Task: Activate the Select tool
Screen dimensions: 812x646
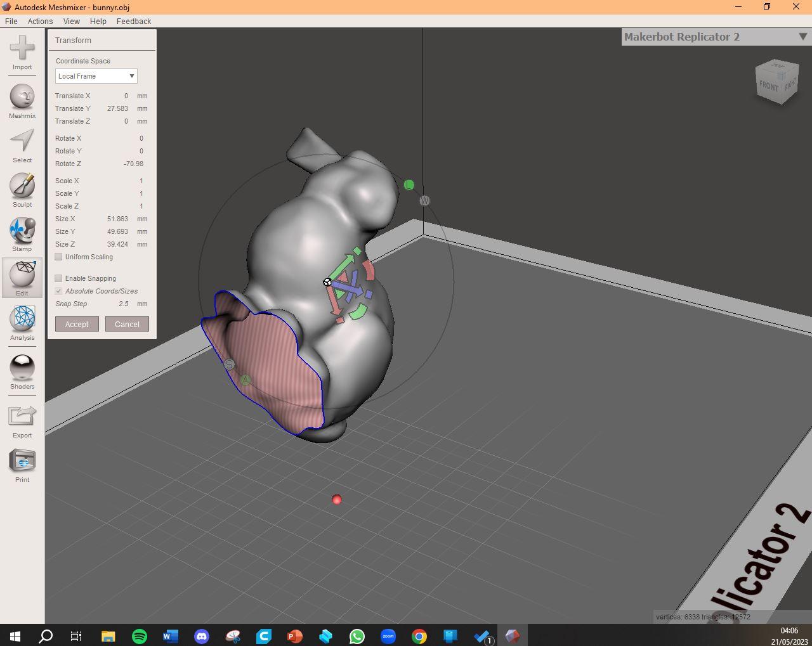Action: coord(22,141)
